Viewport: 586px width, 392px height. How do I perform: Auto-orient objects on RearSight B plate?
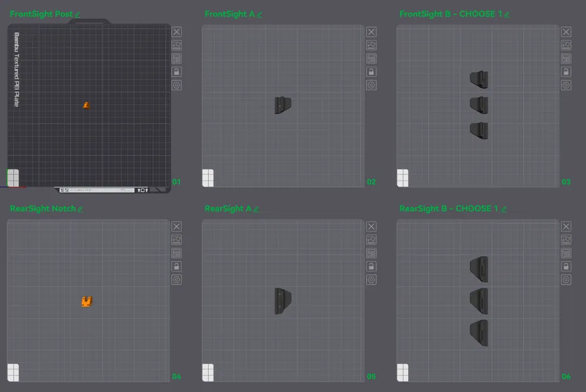(566, 240)
